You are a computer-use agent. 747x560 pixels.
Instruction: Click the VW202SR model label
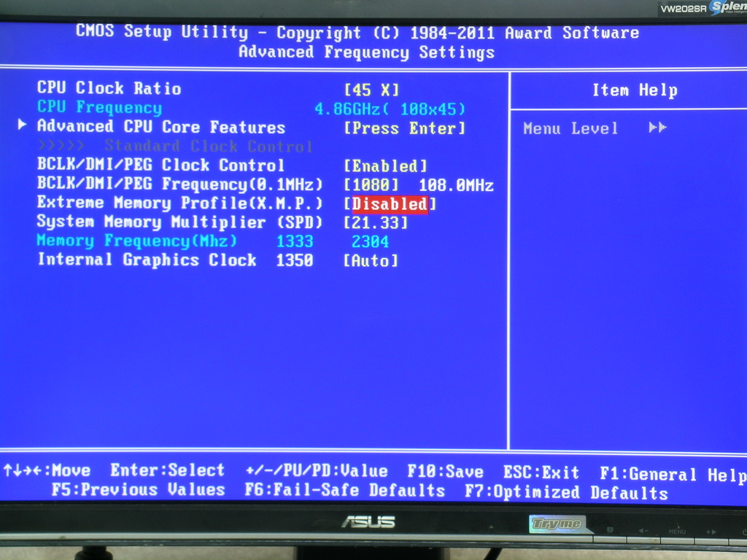tap(684, 9)
